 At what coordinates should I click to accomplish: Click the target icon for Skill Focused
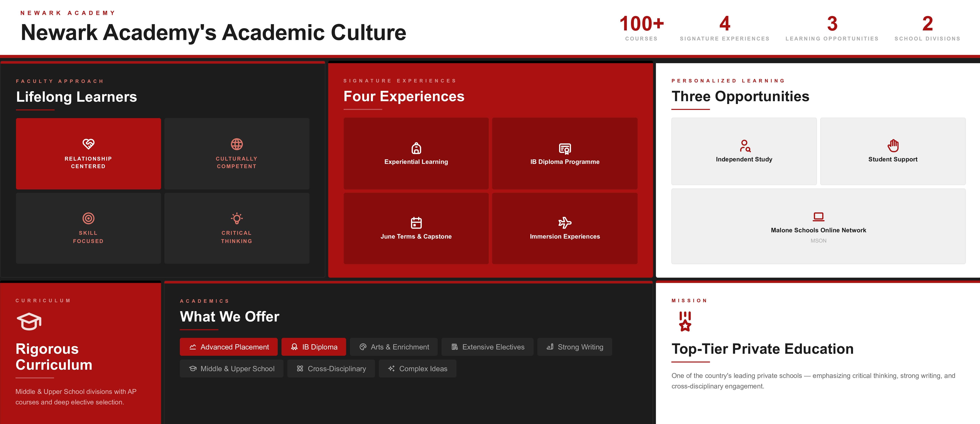click(x=88, y=218)
